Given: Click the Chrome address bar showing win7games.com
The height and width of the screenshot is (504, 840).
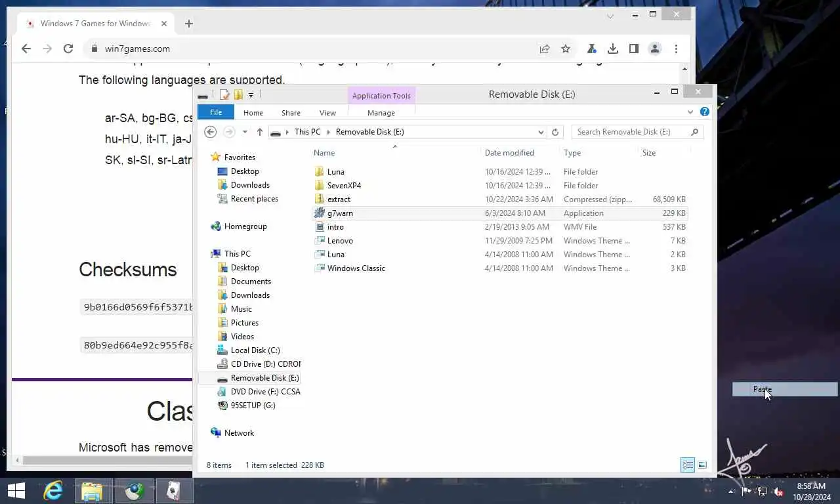Looking at the screenshot, I should pyautogui.click(x=308, y=49).
